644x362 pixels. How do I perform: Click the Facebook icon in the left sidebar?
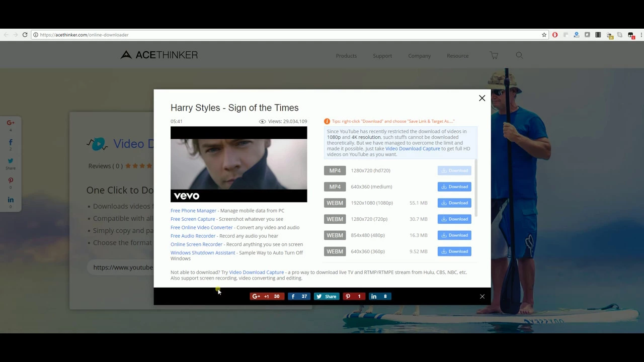tap(11, 142)
